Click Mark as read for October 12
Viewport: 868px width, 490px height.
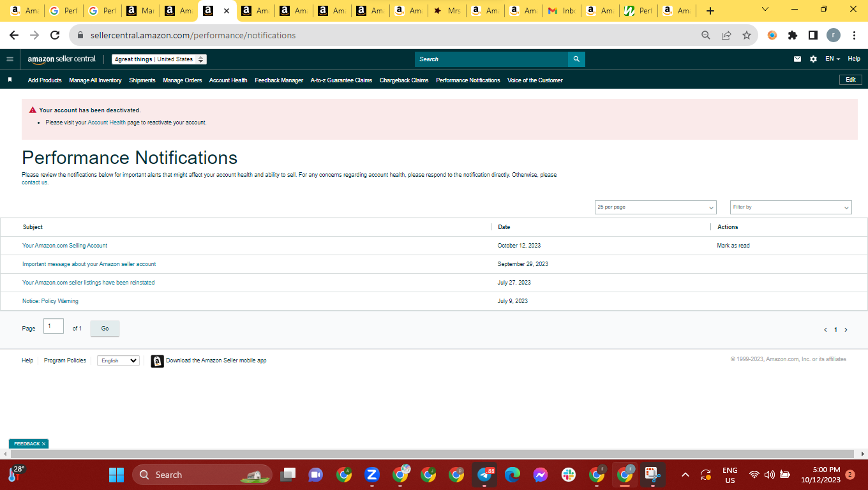733,246
